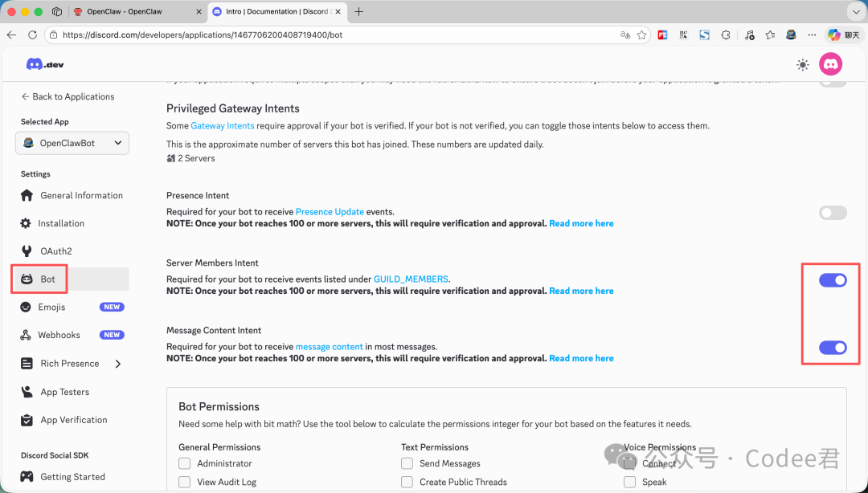Image resolution: width=868 pixels, height=493 pixels.
Task: Click the Rich Presence icon
Action: (27, 364)
